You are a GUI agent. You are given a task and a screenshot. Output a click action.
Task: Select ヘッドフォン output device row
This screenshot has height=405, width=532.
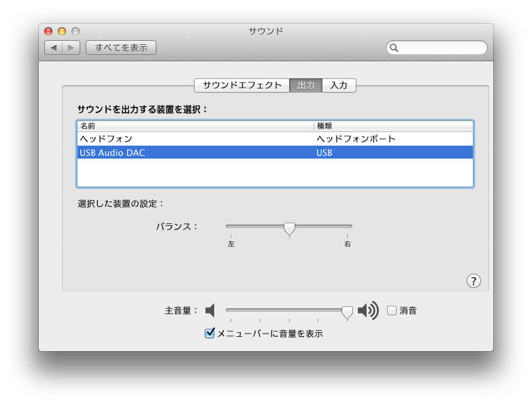click(275, 139)
